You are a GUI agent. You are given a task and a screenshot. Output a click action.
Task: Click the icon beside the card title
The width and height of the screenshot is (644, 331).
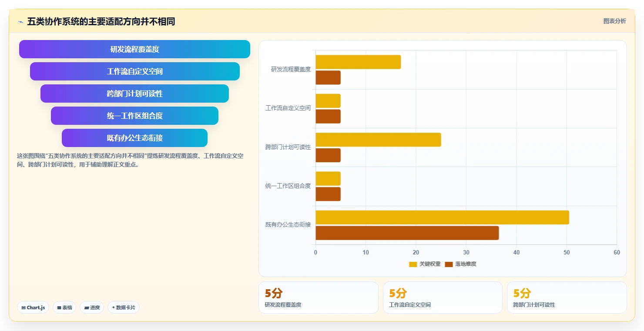coord(20,22)
